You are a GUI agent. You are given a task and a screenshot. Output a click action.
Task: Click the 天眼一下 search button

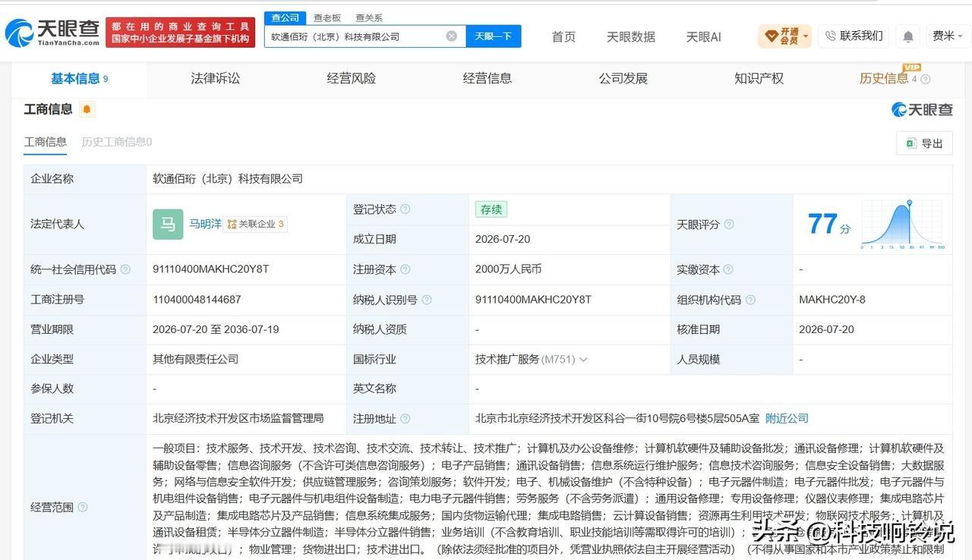[x=494, y=36]
